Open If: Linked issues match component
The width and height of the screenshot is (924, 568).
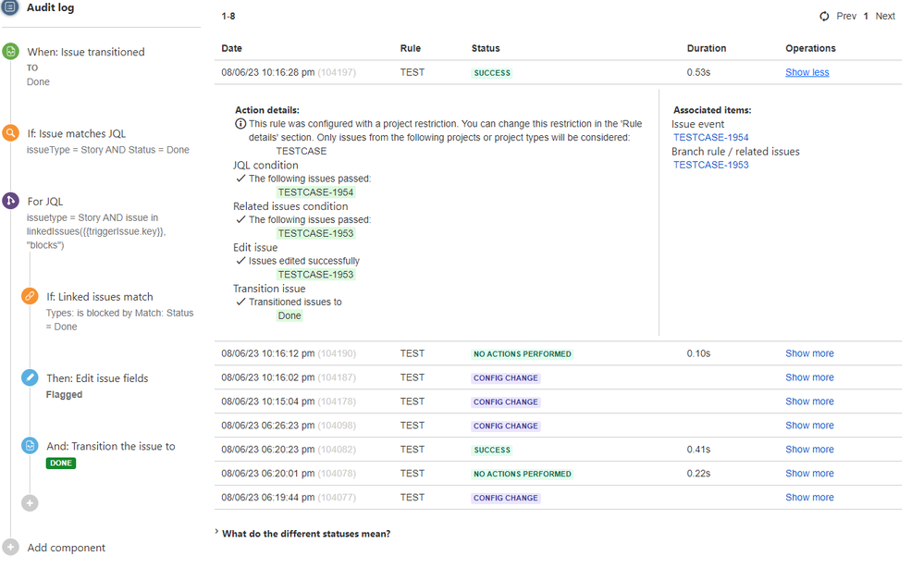point(100,297)
